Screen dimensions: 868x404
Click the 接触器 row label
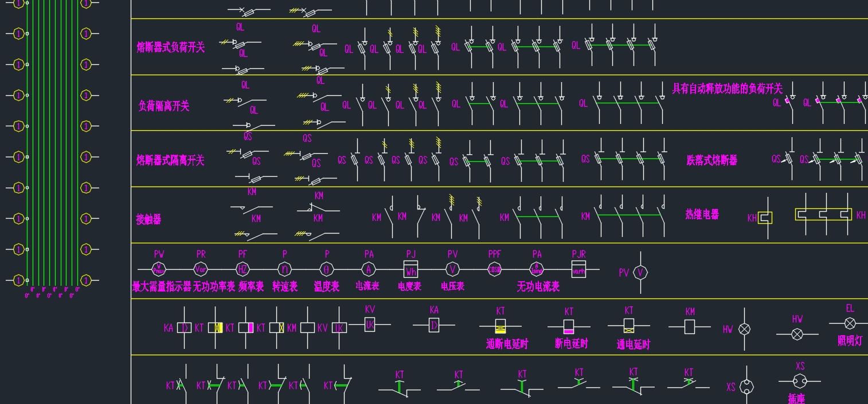pos(148,219)
